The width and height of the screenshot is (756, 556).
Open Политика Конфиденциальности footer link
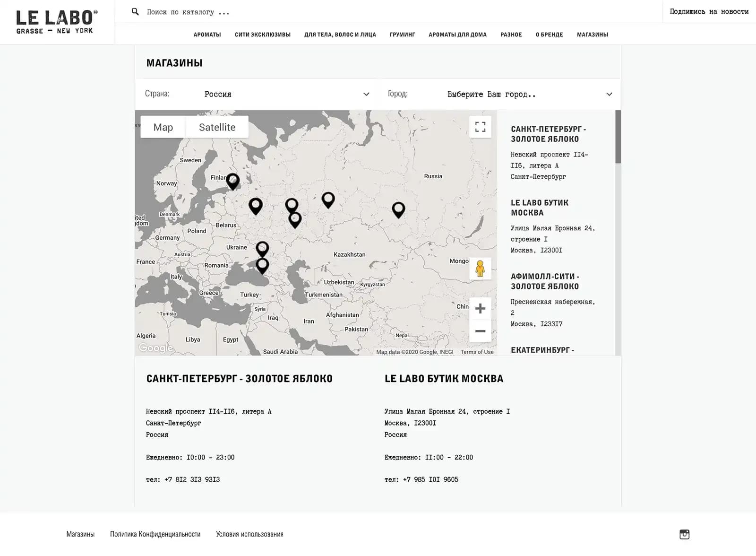click(155, 534)
